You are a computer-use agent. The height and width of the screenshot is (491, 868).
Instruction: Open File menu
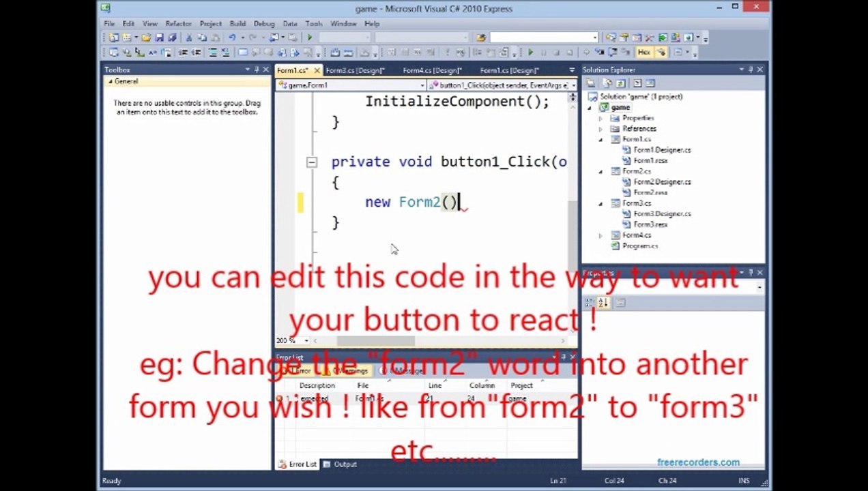[109, 23]
